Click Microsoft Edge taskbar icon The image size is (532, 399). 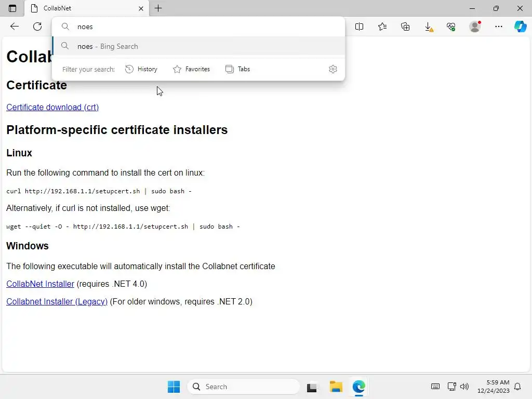click(x=359, y=387)
